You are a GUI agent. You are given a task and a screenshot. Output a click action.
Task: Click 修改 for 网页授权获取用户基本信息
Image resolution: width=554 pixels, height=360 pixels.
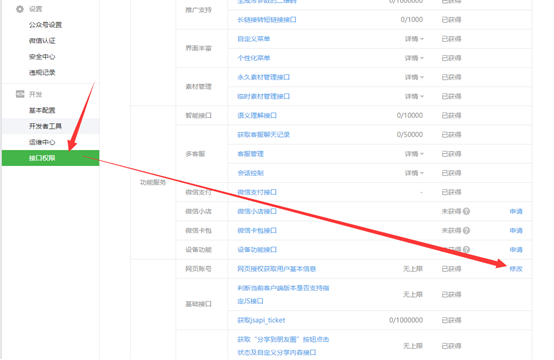point(516,269)
